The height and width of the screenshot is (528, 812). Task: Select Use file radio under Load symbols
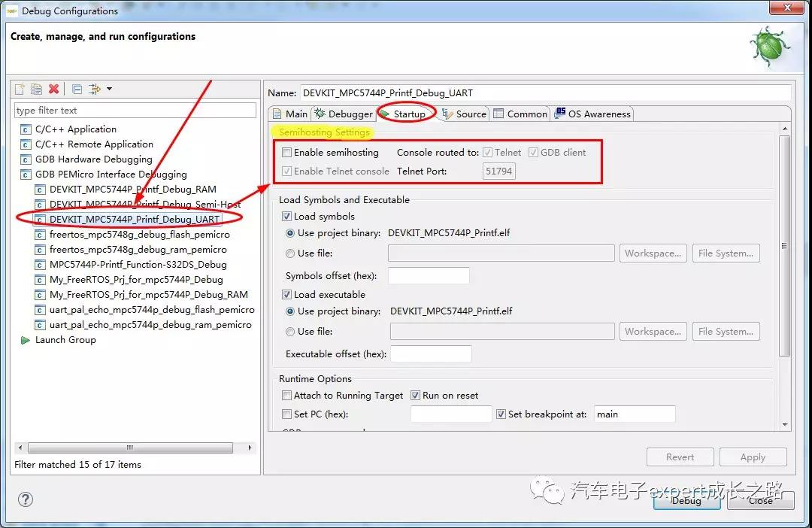tap(290, 253)
